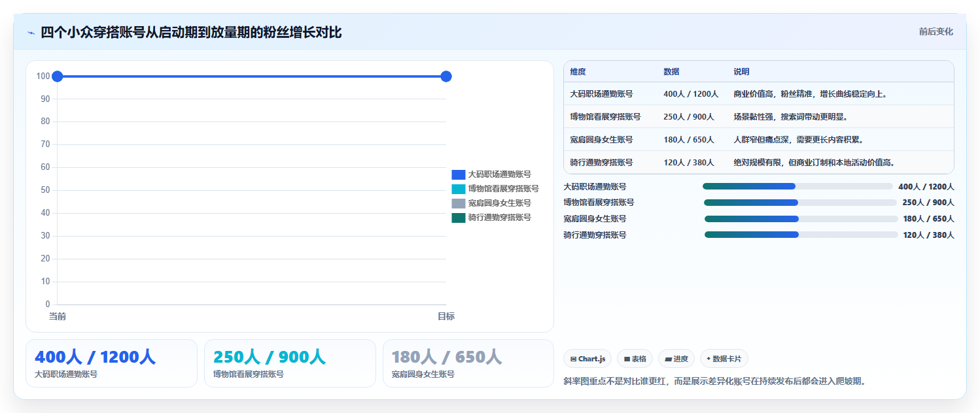Screen dimensions: 980x413
Task: Click the 大码职场通勤账号 progress bar
Action: click(797, 186)
